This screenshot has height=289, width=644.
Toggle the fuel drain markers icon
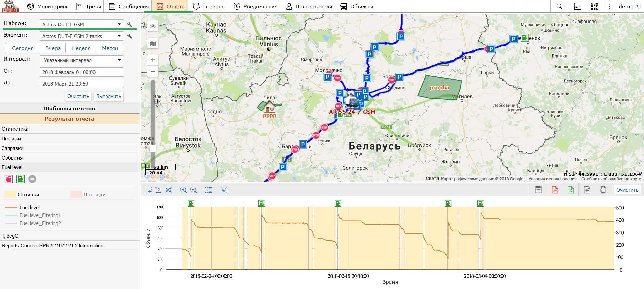(x=9, y=179)
